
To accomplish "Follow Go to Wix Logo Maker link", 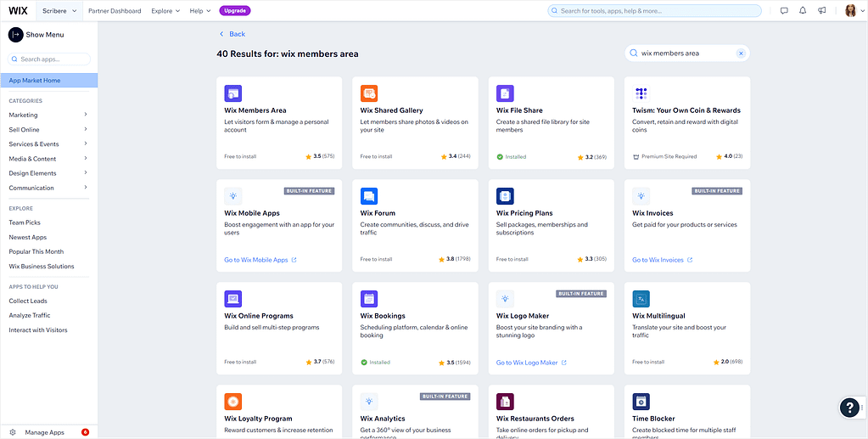I will [x=531, y=363].
